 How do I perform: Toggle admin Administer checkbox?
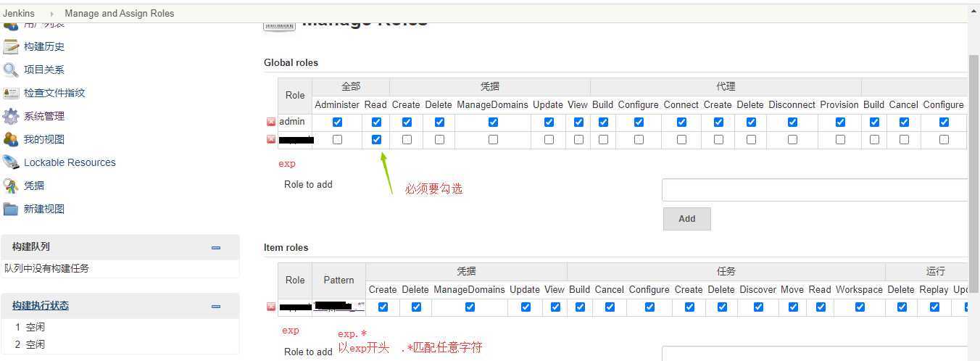(x=338, y=123)
